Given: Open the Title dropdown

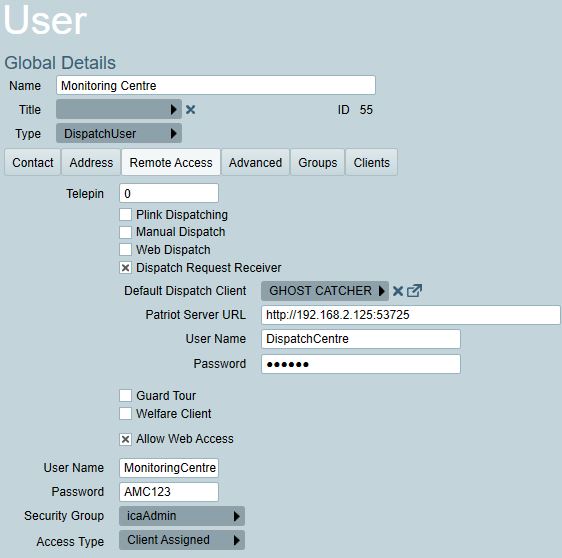Looking at the screenshot, I should click(x=119, y=109).
